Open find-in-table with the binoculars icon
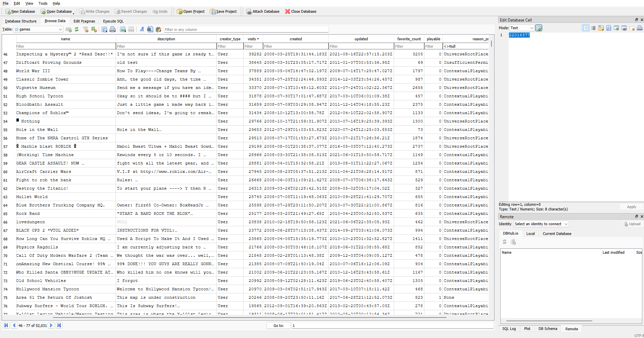Screen dimensions: 644x338 coord(150,30)
